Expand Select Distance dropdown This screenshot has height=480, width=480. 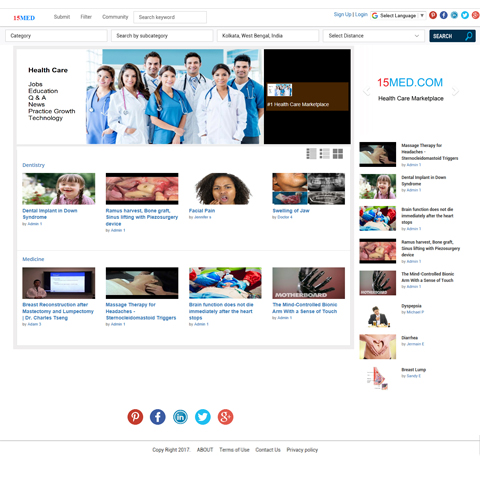[373, 36]
